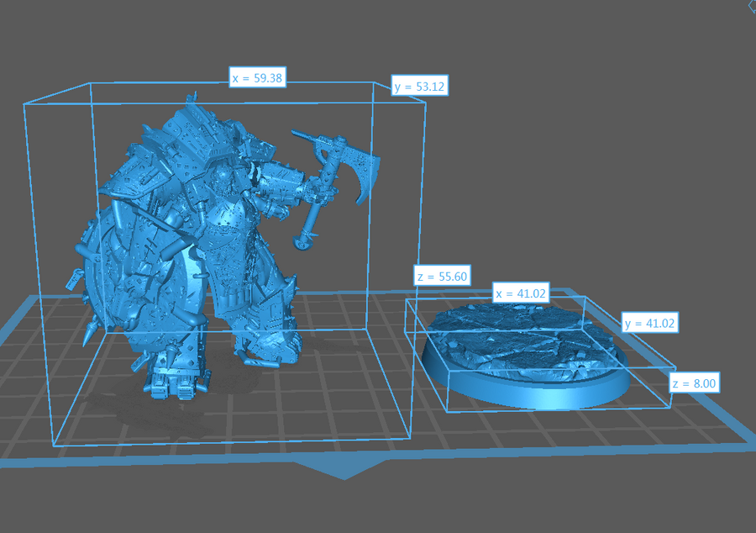Click the front direction triangle marker on build plate

click(x=343, y=467)
